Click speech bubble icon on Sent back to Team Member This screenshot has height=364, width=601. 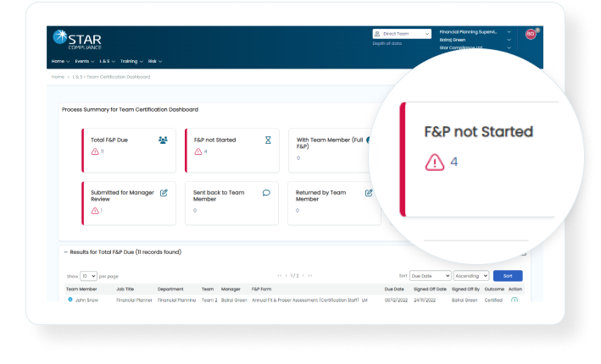[x=267, y=193]
